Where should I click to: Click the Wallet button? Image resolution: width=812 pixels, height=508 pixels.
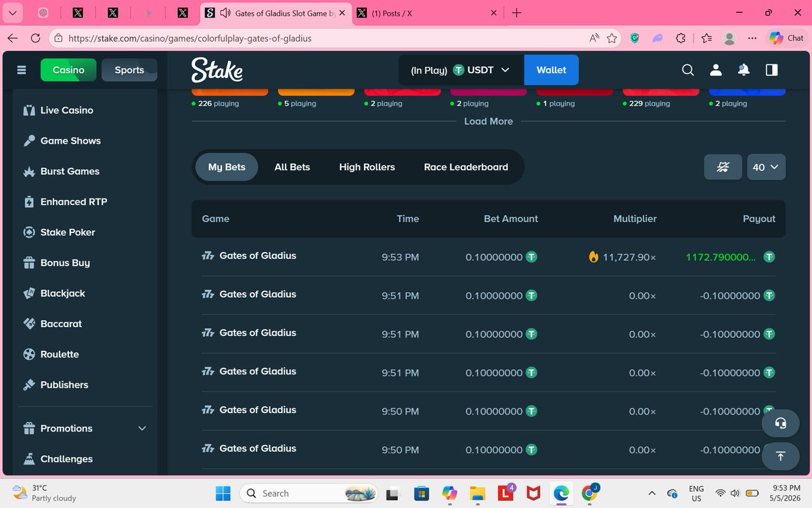tap(551, 70)
